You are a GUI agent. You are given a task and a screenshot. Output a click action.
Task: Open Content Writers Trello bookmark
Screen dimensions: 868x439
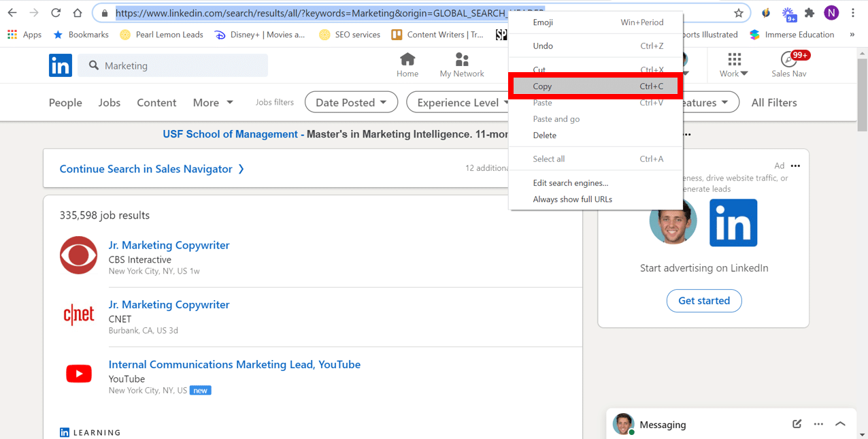[x=437, y=35]
